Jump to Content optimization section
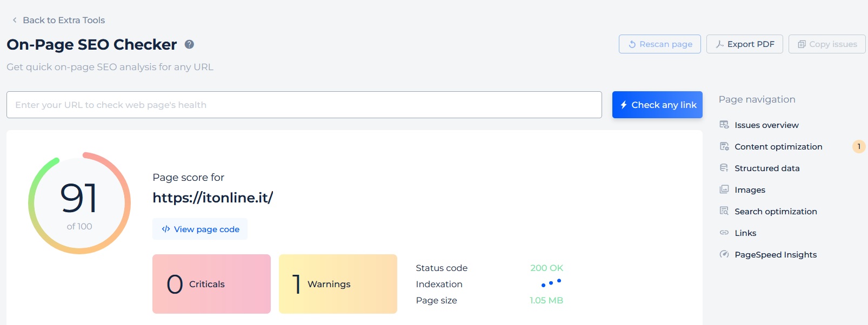Viewport: 868px width, 325px height. (778, 147)
